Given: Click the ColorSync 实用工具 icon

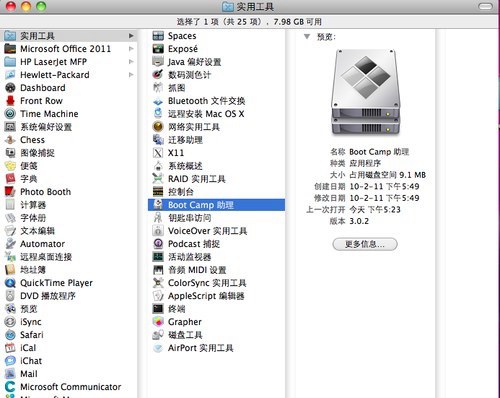Looking at the screenshot, I should (158, 283).
